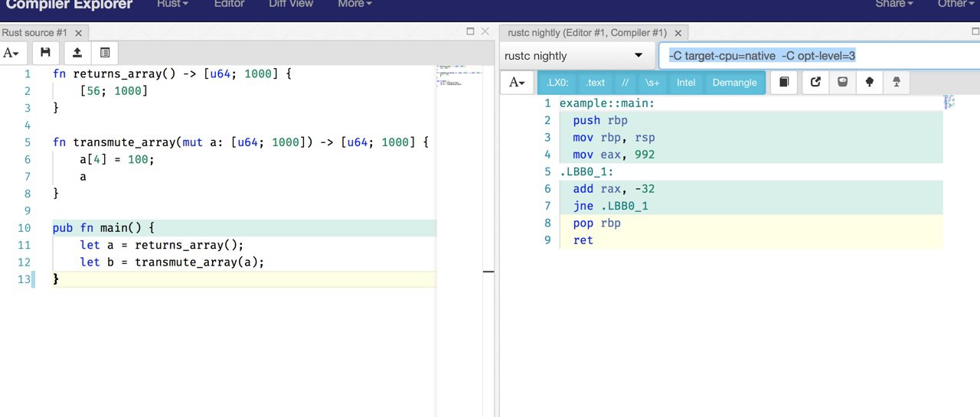The image size is (980, 417).
Task: Toggle Intel assembly syntax
Action: (686, 83)
